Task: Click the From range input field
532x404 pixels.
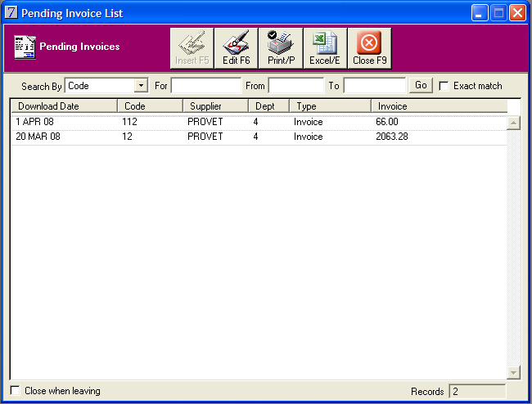Action: point(295,85)
